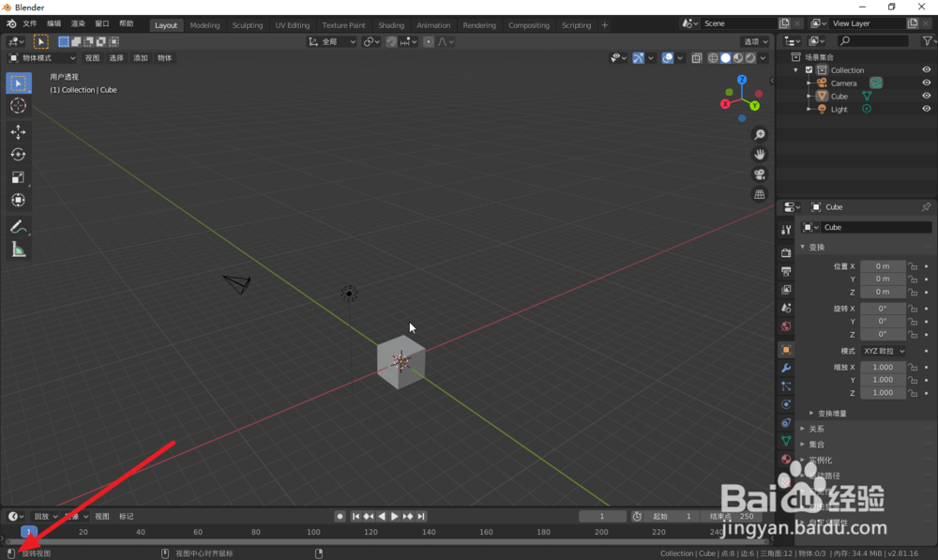The width and height of the screenshot is (938, 560).
Task: Click the current frame marker on timeline
Action: [x=29, y=532]
